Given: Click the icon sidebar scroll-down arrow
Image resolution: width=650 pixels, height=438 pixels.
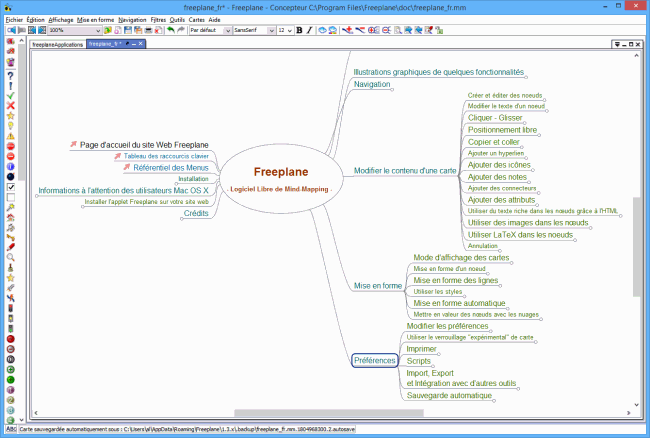Looking at the screenshot, I should (22, 420).
